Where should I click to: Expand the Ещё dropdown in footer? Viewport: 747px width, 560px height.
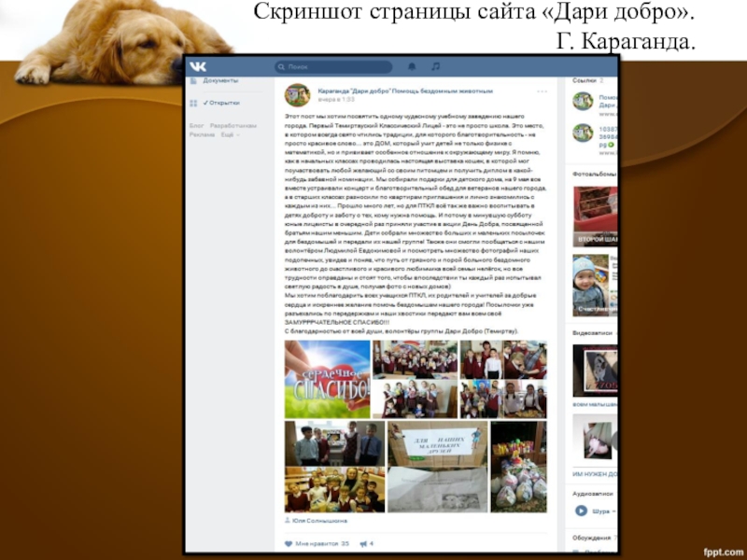pos(230,134)
